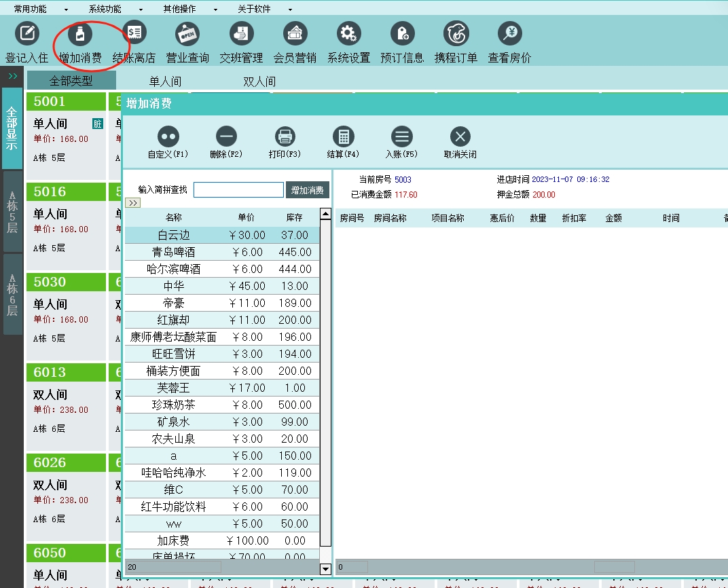Open 携程订单 orders icon
The width and height of the screenshot is (728, 588).
point(456,34)
